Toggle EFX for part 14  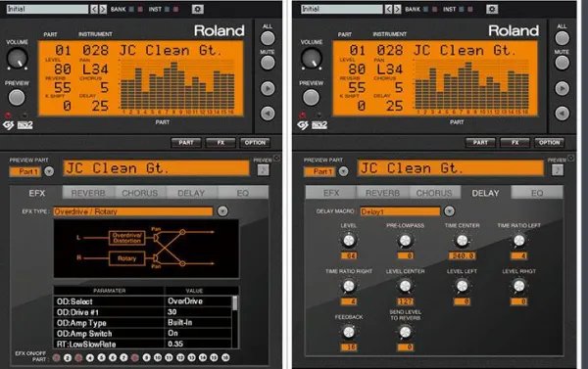203,358
